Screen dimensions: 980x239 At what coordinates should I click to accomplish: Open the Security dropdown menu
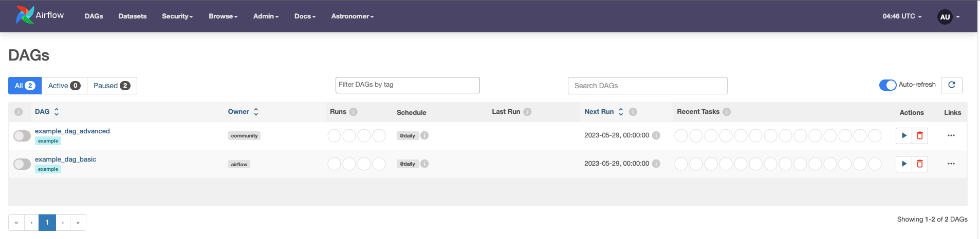click(x=177, y=16)
